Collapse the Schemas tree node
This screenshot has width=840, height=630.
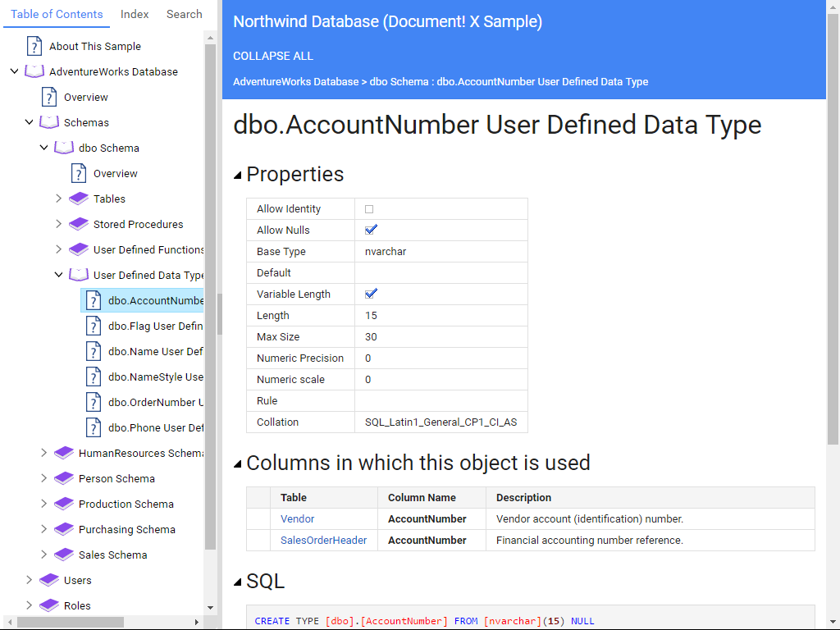point(29,122)
